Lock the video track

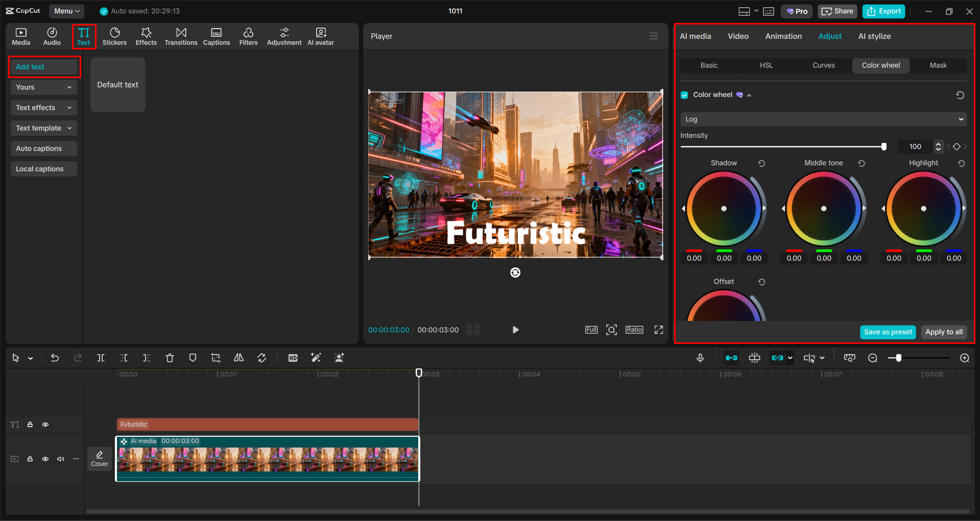[x=30, y=459]
